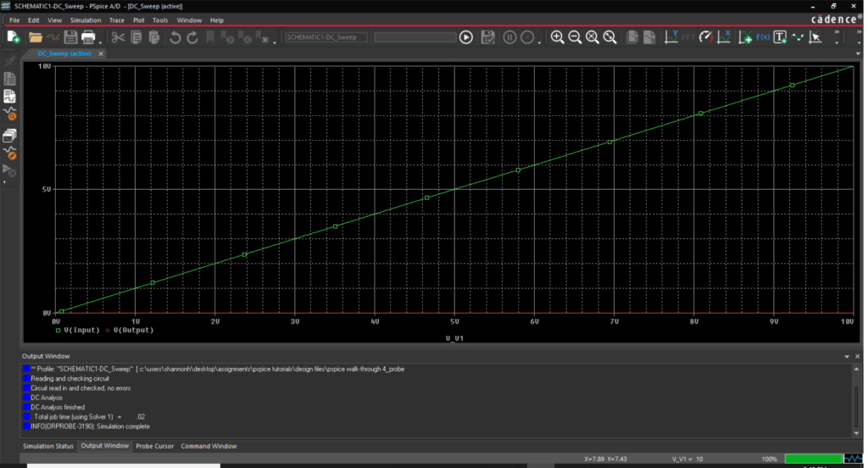This screenshot has height=468, width=868.
Task: Click the Mark data points icon
Action: (798, 37)
